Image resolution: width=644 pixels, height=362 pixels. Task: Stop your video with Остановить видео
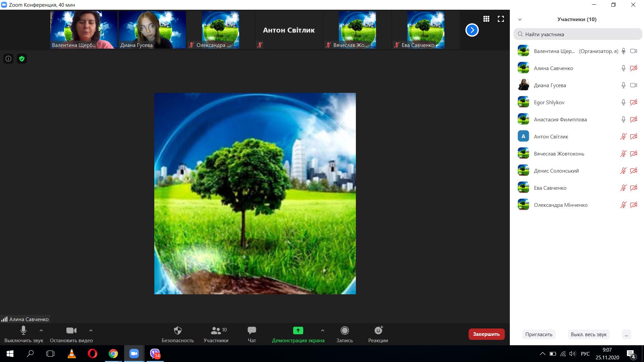click(71, 334)
